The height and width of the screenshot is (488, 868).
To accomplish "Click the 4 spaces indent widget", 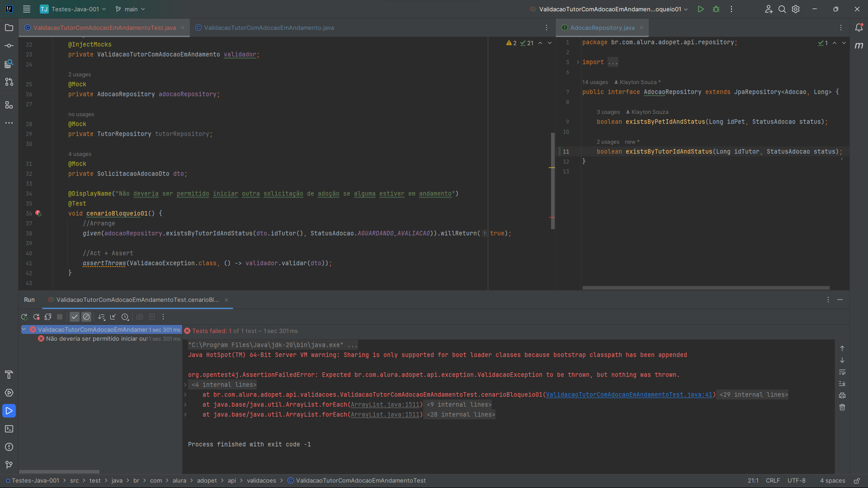I will tap(832, 481).
